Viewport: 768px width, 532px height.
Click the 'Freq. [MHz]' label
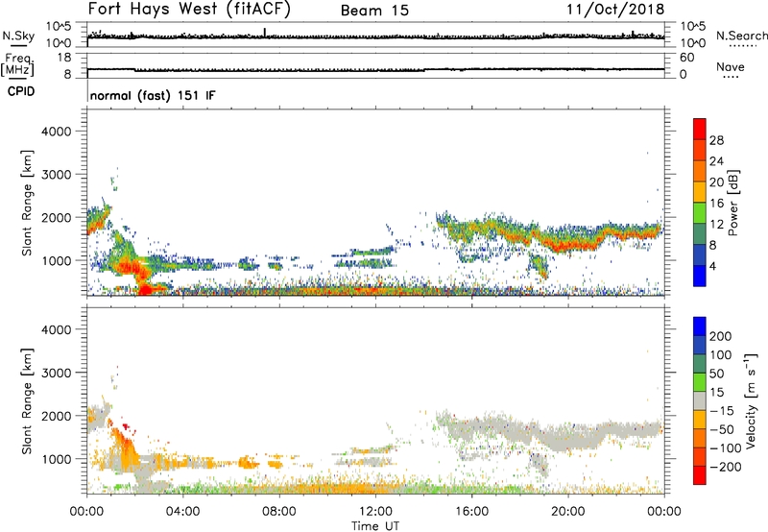(17, 64)
